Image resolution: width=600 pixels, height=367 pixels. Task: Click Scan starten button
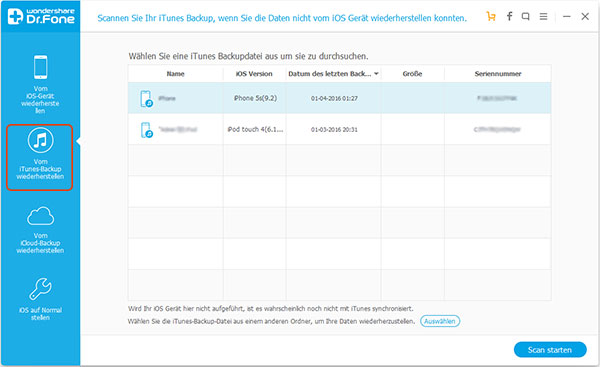point(550,350)
